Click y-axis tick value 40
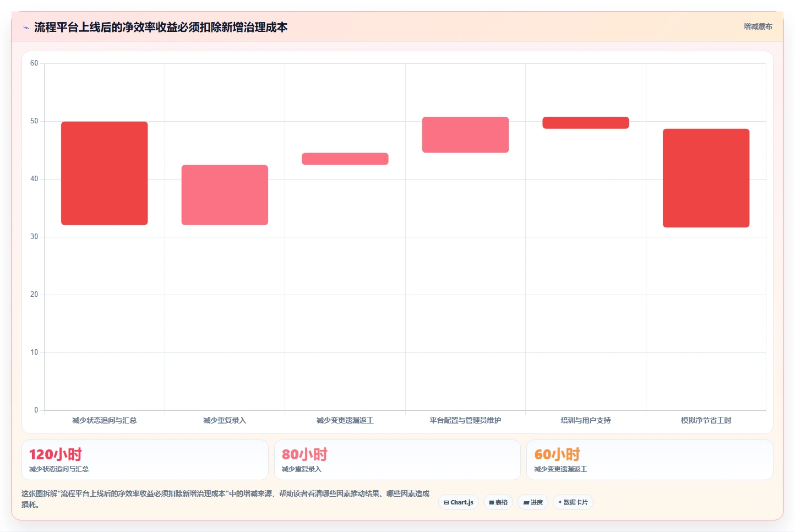The image size is (795, 532). pyautogui.click(x=34, y=179)
